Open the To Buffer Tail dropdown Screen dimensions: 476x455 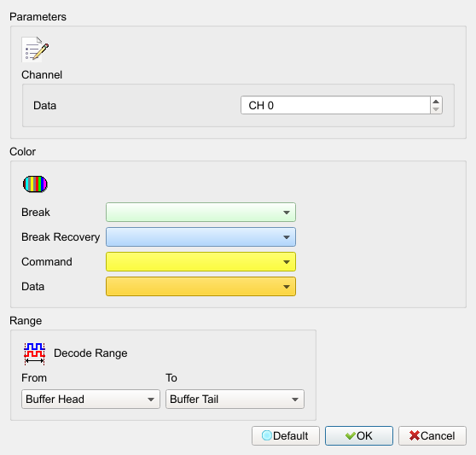click(x=235, y=400)
